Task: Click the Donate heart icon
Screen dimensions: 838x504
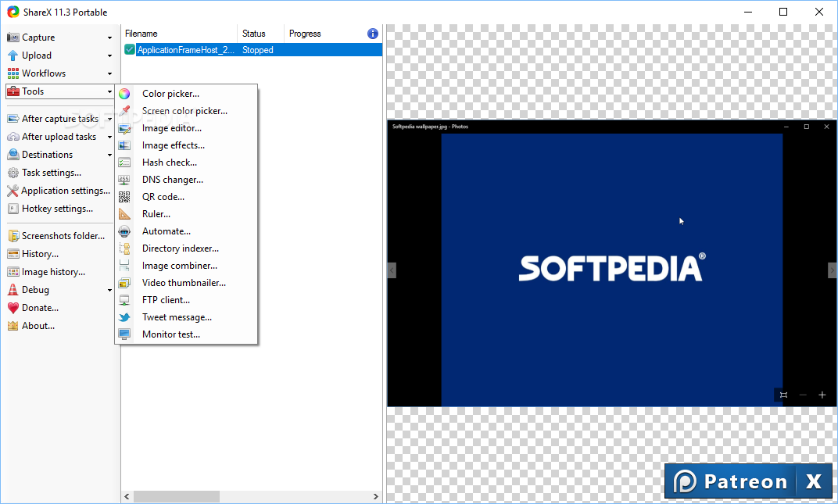Action: (x=13, y=308)
